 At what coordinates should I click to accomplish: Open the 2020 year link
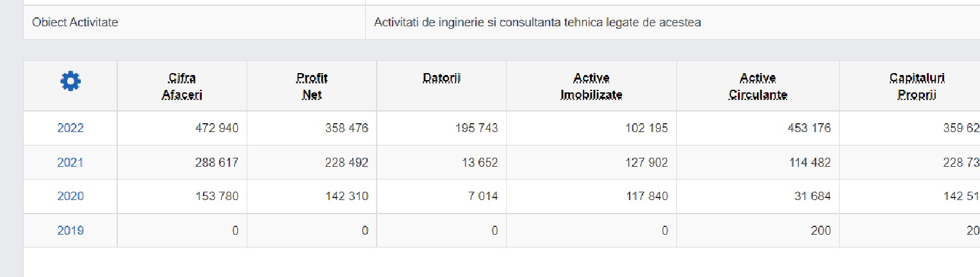(x=70, y=197)
